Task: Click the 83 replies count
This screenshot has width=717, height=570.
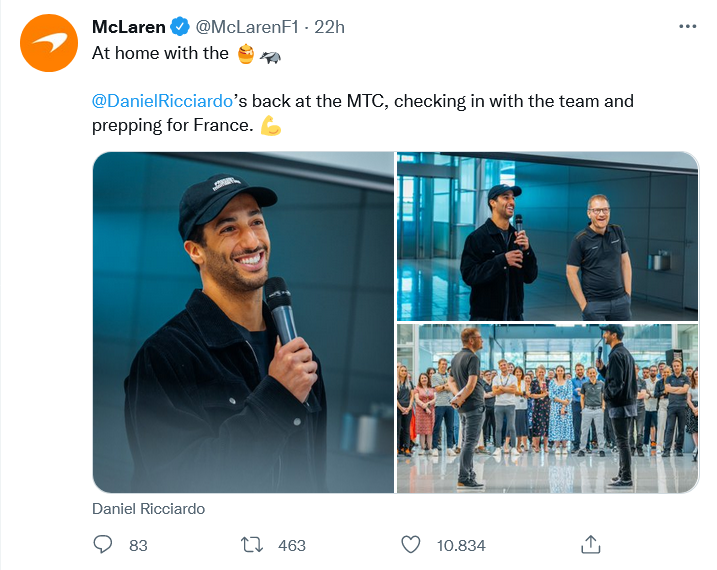Action: click(138, 545)
